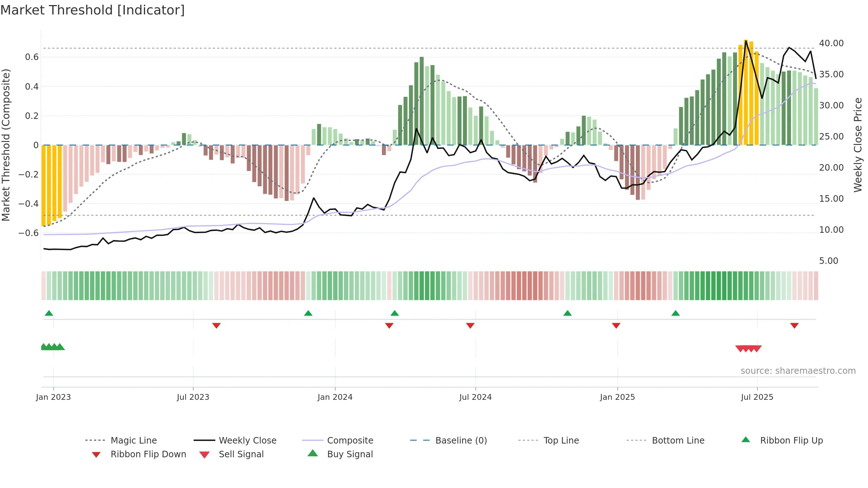
Task: Click ribbon flip up marker between Jan and Jul 2025
Action: click(676, 313)
